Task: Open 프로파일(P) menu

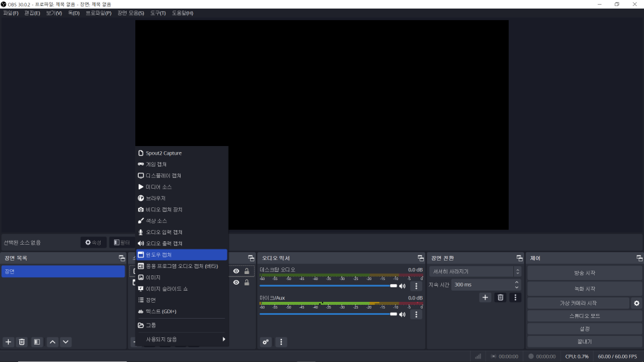Action: click(x=98, y=13)
